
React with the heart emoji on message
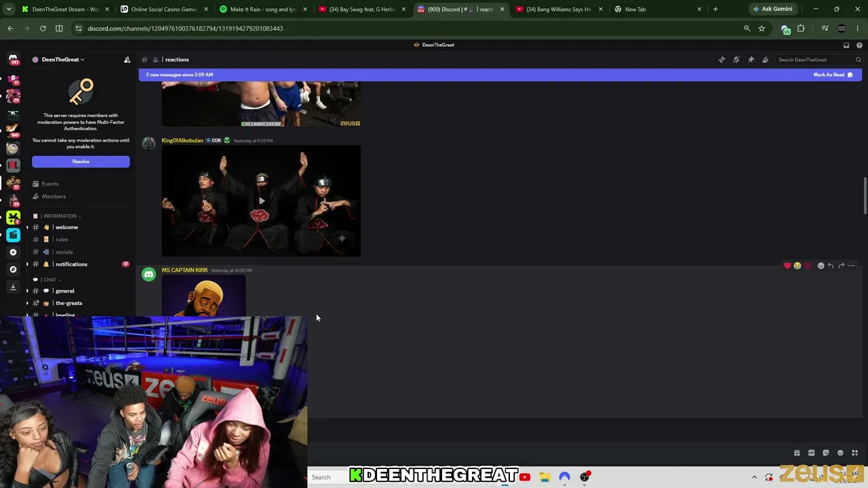click(x=787, y=266)
